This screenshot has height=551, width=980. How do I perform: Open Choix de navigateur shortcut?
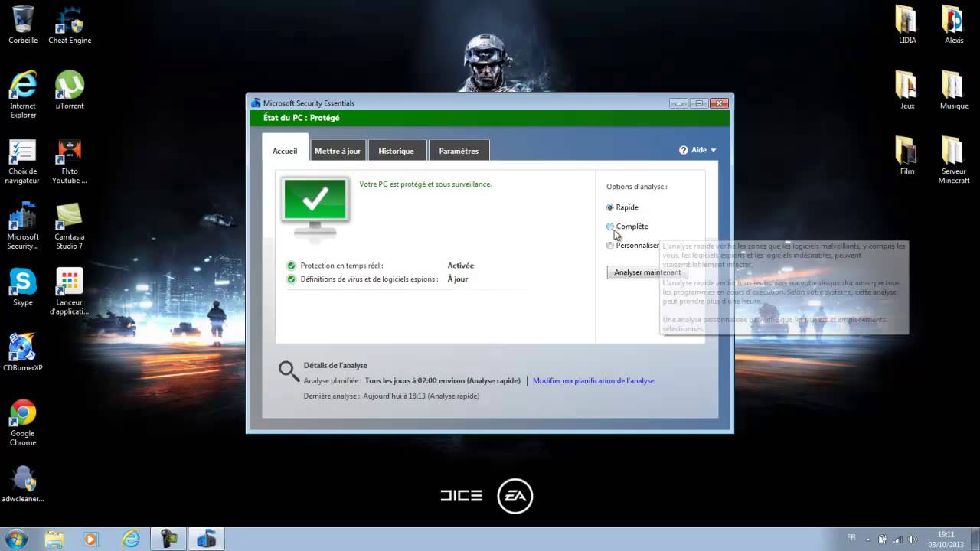click(22, 161)
